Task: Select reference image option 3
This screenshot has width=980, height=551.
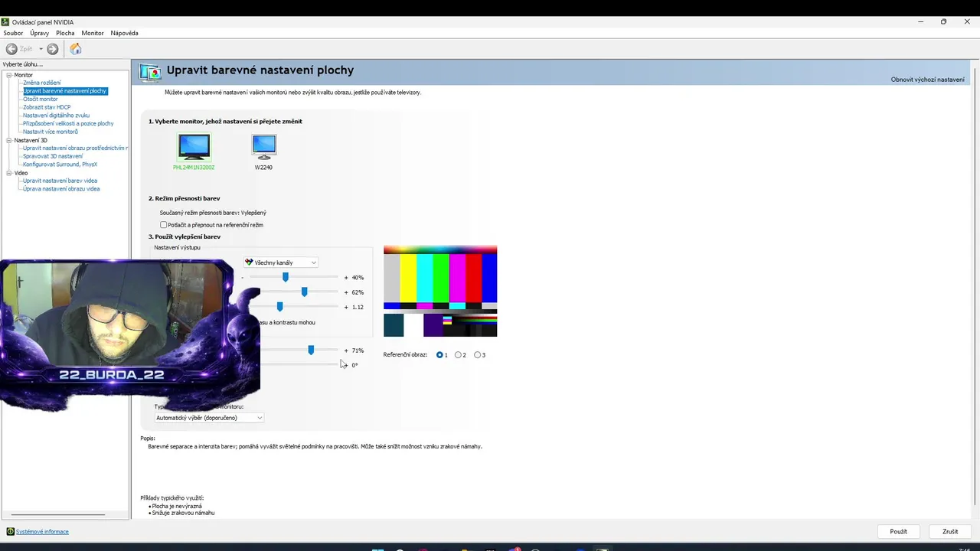Action: (478, 355)
